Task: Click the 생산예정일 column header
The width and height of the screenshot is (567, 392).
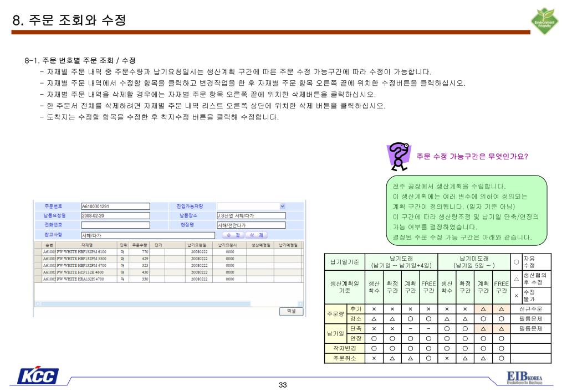Action: pyautogui.click(x=260, y=245)
